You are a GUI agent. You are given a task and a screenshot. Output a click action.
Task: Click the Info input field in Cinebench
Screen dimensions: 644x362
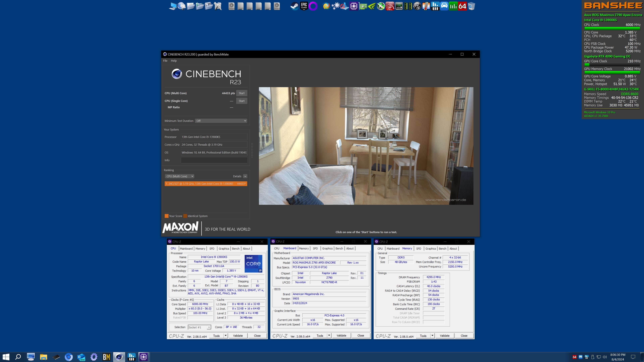tap(214, 160)
